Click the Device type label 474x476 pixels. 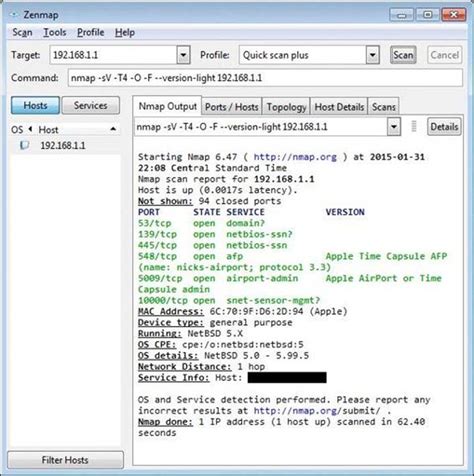[171, 322]
